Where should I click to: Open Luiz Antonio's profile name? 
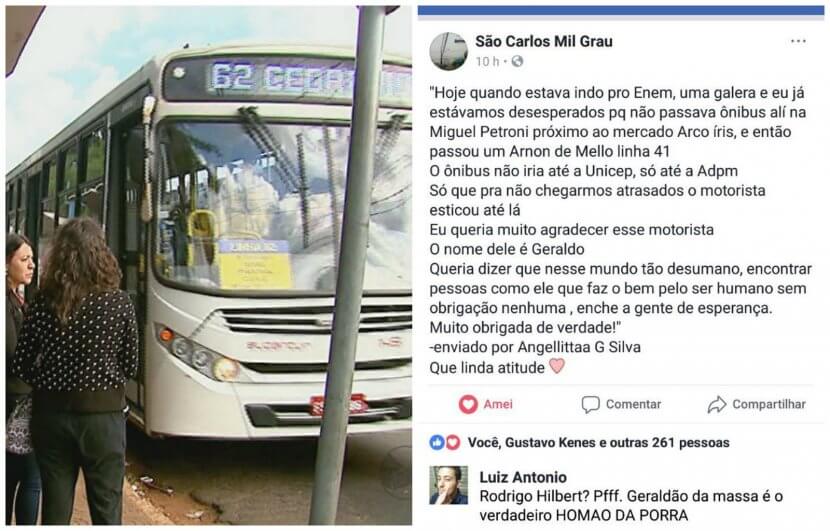[523, 477]
